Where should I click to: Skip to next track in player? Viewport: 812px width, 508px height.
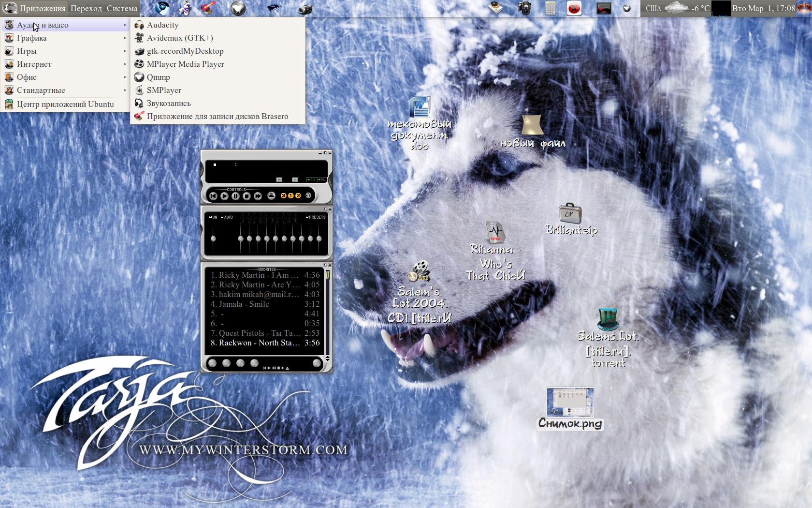tap(258, 196)
